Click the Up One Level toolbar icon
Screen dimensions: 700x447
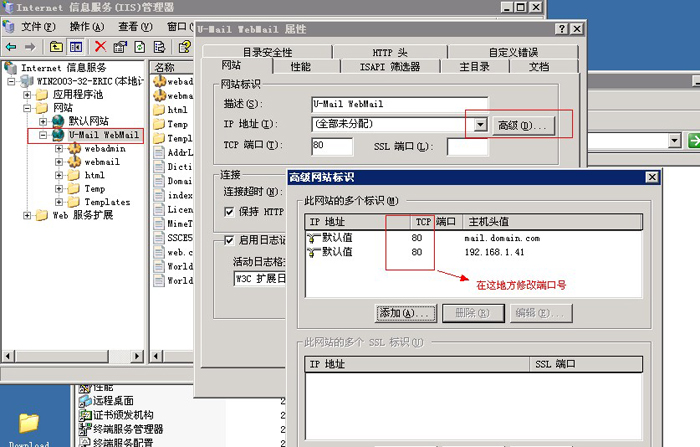coord(53,46)
